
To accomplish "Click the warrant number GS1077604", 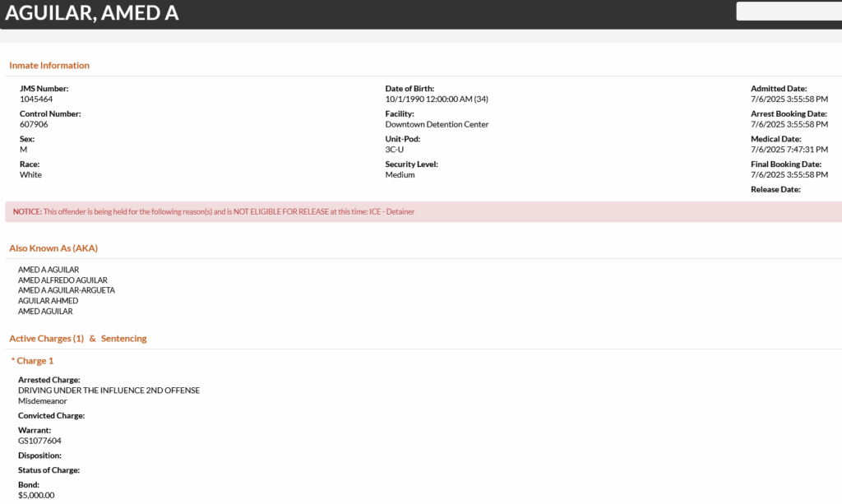I will click(x=39, y=441).
